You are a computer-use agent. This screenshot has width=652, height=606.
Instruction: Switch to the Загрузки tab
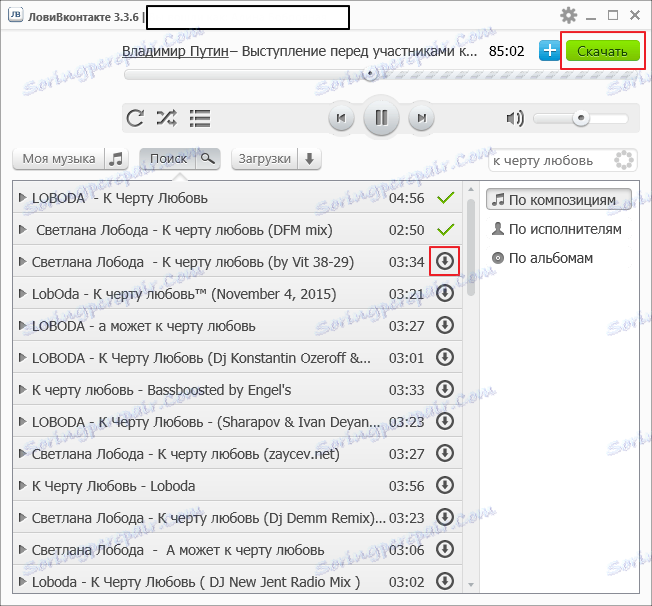[x=264, y=159]
